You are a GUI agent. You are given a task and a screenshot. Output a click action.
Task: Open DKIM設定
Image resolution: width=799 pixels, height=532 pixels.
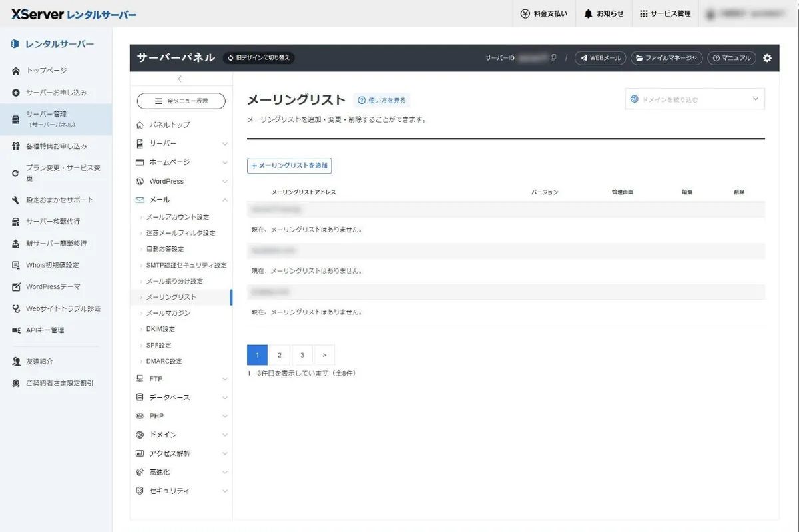[160, 329]
